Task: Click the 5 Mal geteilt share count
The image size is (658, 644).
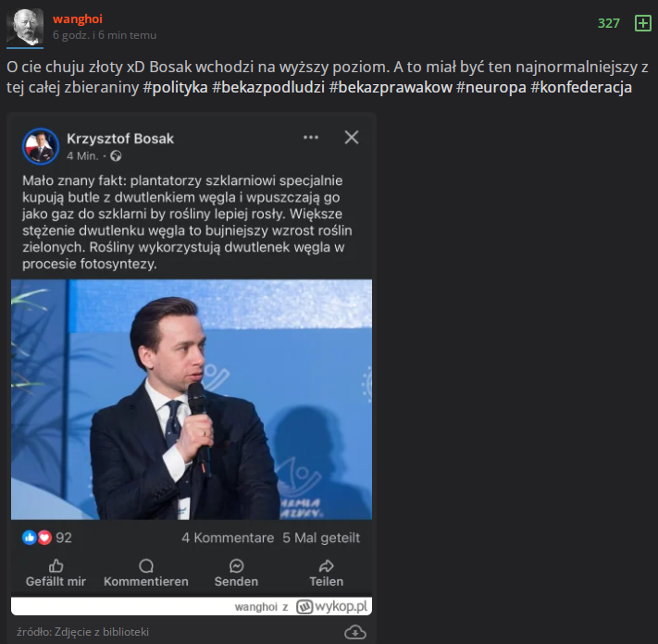Action: (321, 538)
